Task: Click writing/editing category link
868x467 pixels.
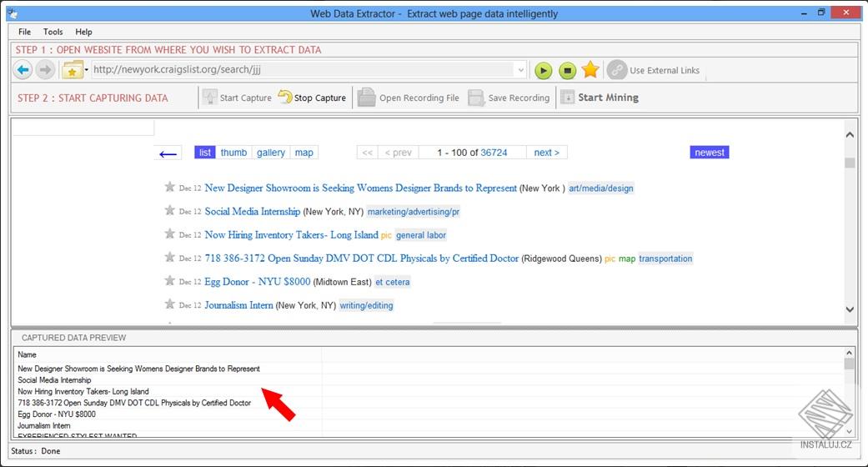Action: [x=366, y=305]
